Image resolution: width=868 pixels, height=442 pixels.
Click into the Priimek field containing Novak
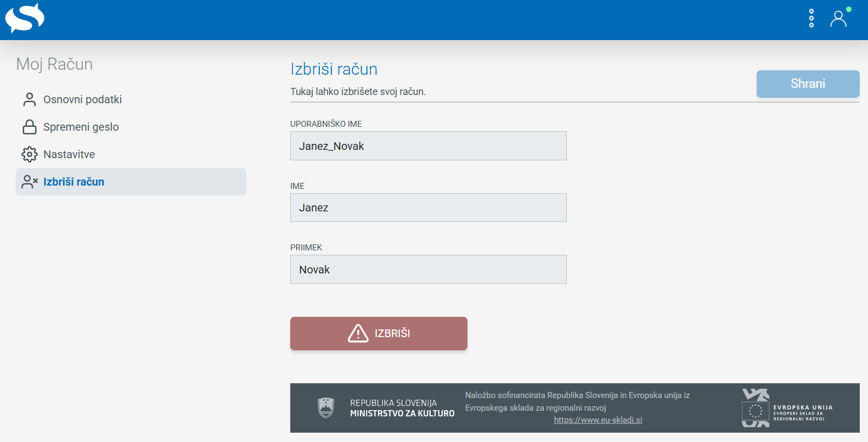pyautogui.click(x=428, y=270)
